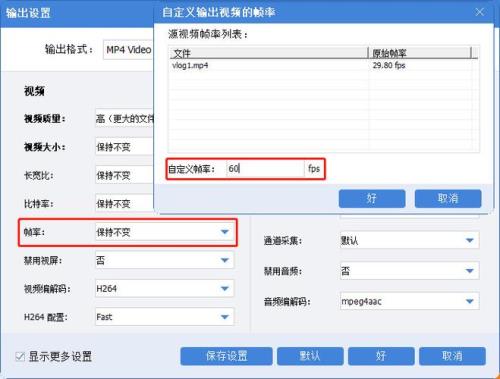The height and width of the screenshot is (379, 500).
Task: Open the 禁用视屏 dropdown
Action: [165, 260]
